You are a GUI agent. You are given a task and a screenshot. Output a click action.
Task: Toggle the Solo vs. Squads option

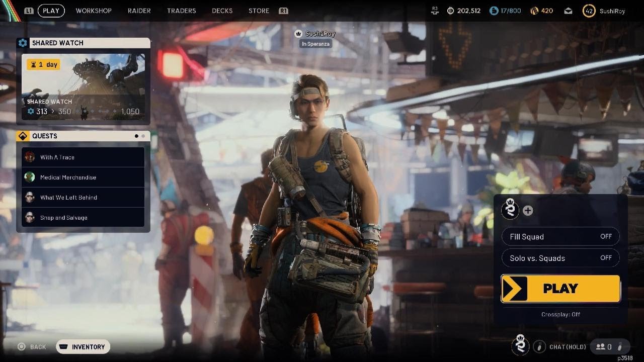click(x=560, y=258)
